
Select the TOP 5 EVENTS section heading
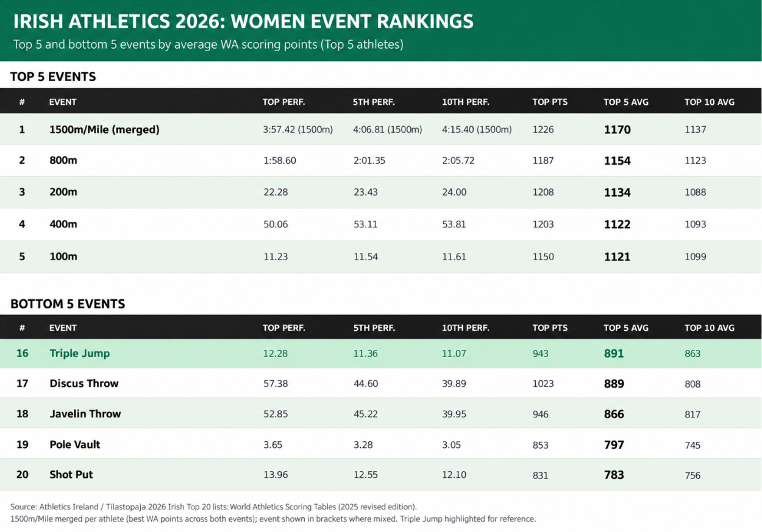click(53, 77)
